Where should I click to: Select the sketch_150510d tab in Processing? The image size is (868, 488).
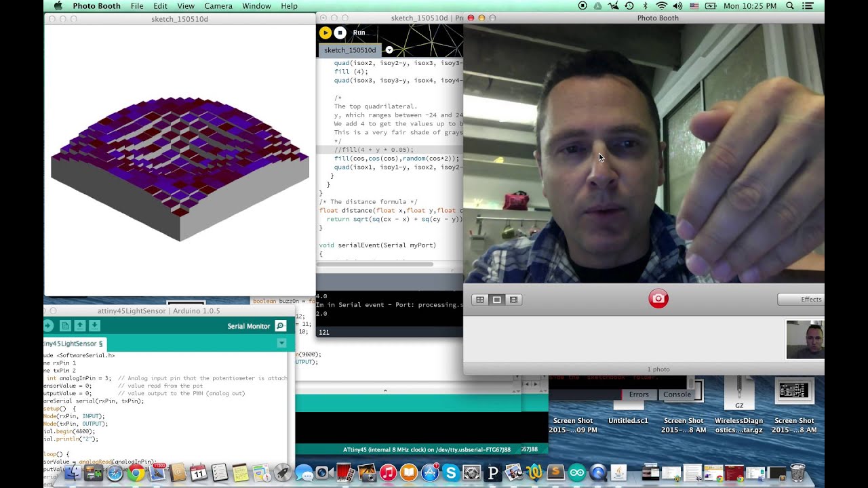350,50
